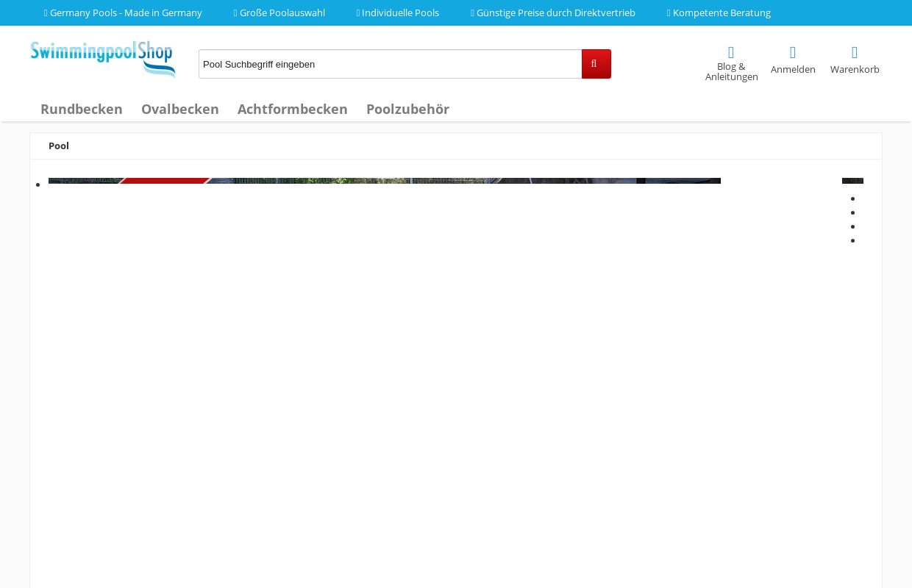912x588 pixels.
Task: Open the Poolzubehör menu
Action: coord(407,109)
